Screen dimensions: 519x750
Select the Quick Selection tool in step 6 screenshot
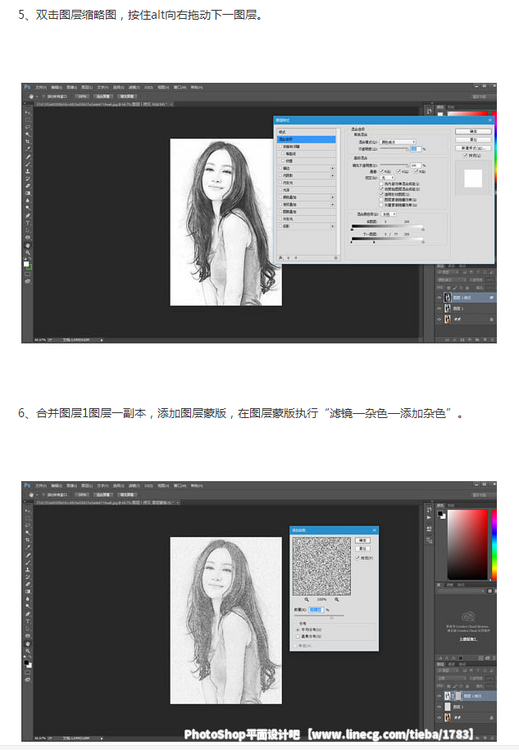click(28, 532)
